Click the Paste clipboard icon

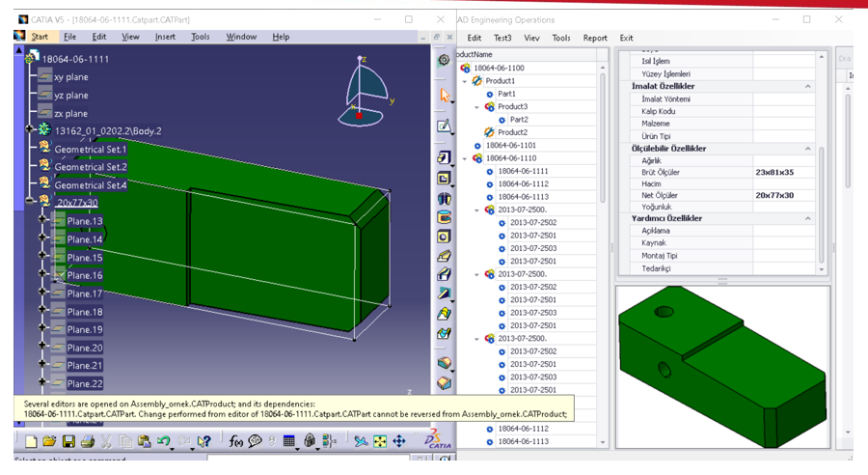145,441
